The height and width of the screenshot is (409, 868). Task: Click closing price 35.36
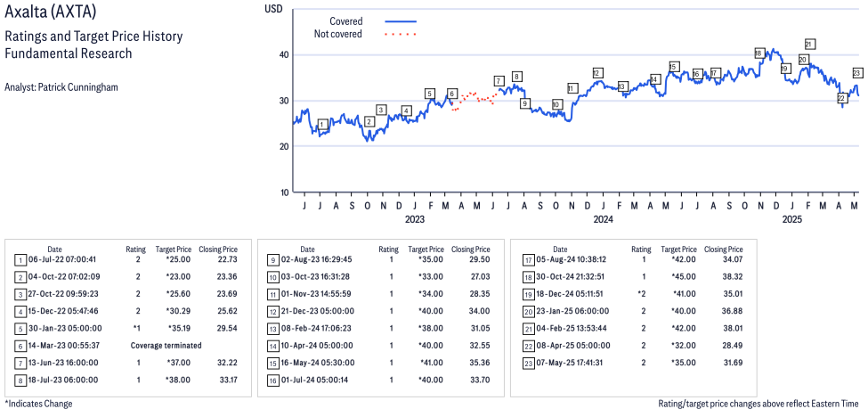tap(479, 363)
